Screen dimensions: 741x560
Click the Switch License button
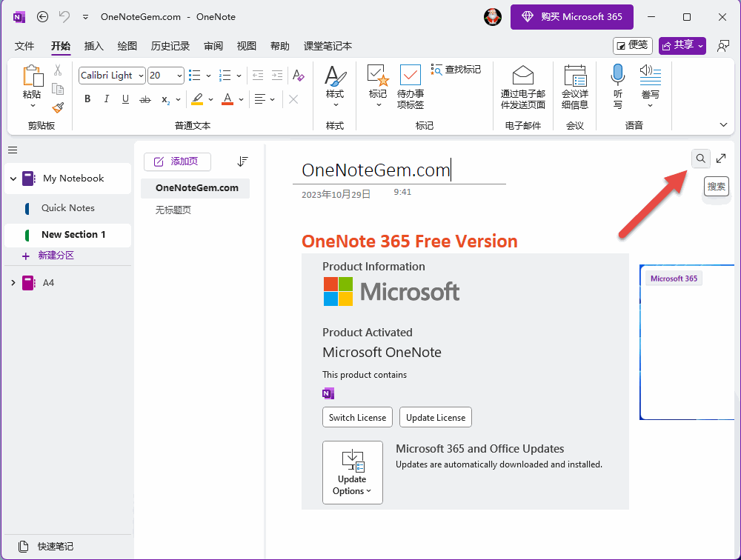pos(357,417)
